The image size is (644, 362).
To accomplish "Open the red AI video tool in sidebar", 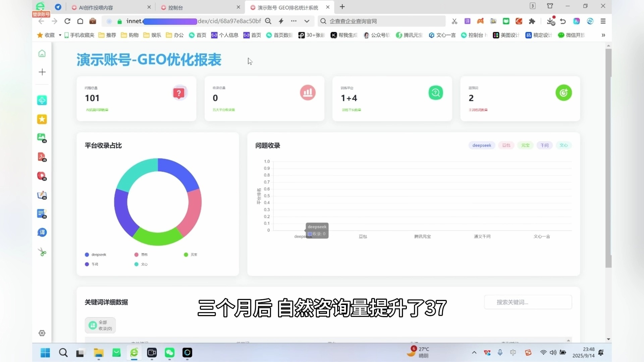I will (x=42, y=176).
